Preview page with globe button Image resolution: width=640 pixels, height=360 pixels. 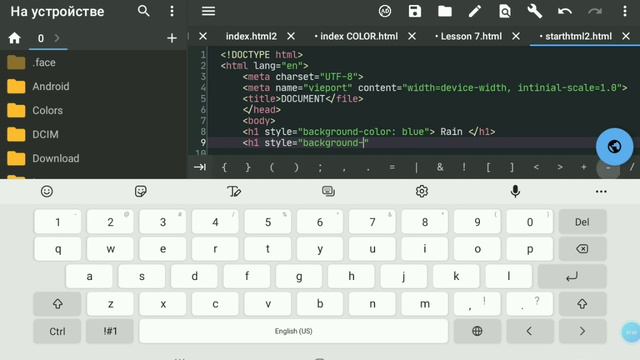pyautogui.click(x=614, y=147)
